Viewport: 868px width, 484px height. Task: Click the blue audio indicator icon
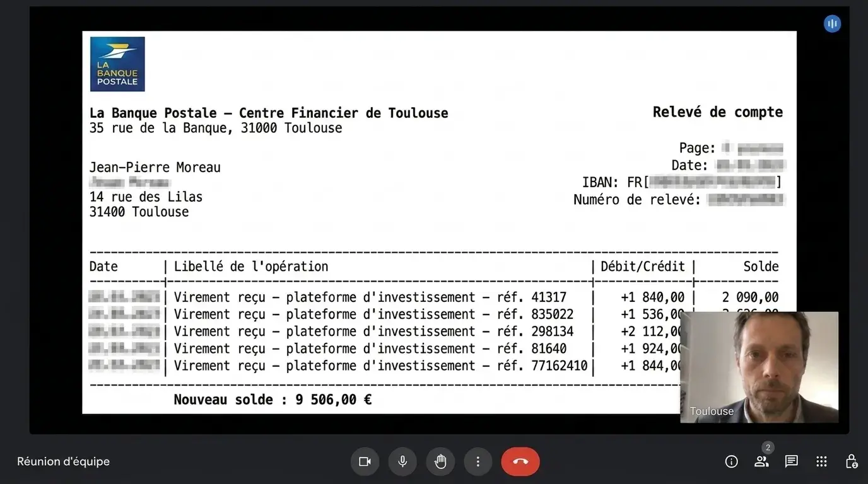(x=832, y=24)
